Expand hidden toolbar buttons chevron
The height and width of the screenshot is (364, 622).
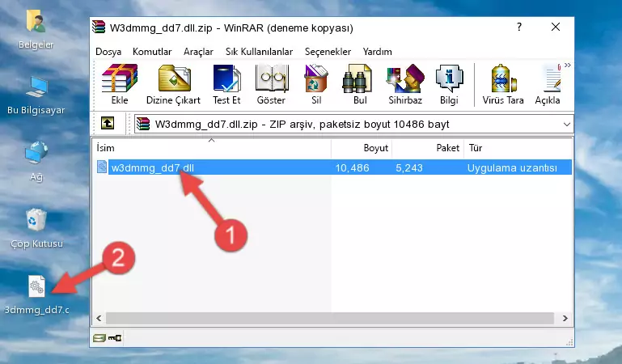point(568,66)
